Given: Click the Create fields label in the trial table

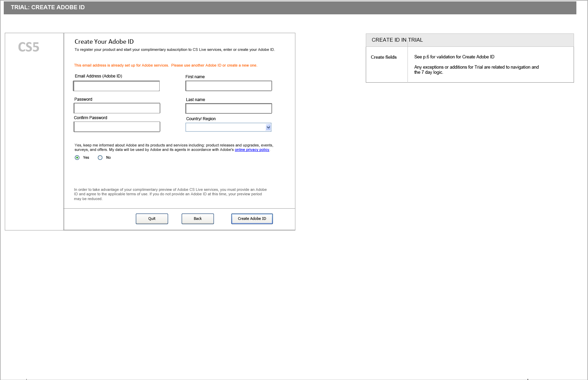Looking at the screenshot, I should click(x=384, y=57).
